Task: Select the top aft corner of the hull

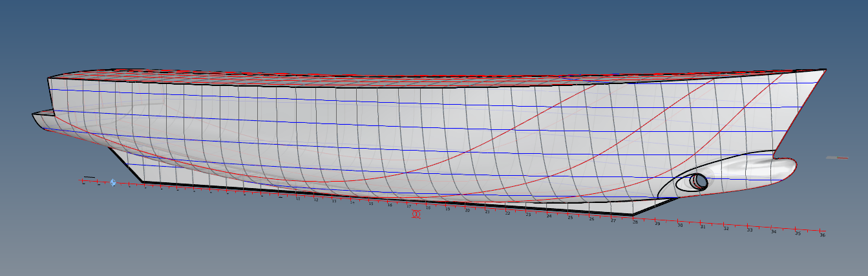Action: click(x=49, y=79)
